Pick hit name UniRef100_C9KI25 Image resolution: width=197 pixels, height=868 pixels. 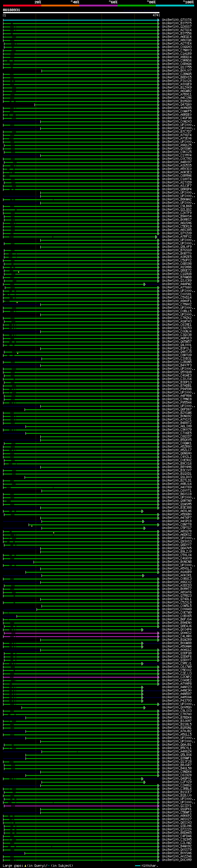tap(177, 152)
